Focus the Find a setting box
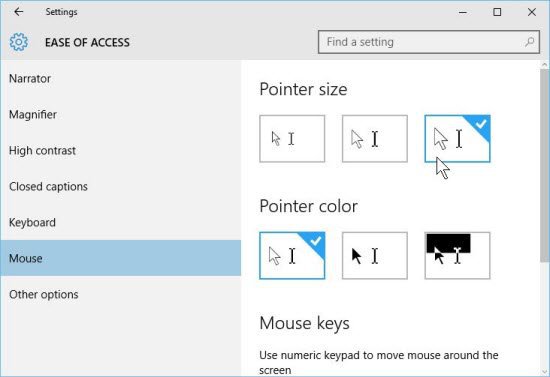The width and height of the screenshot is (550, 377). coord(429,42)
